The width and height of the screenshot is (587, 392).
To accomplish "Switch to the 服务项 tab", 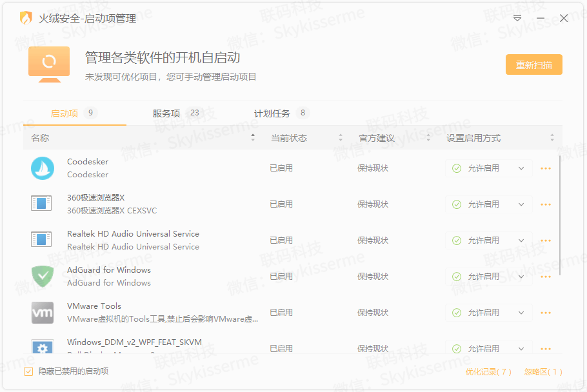I will (166, 113).
